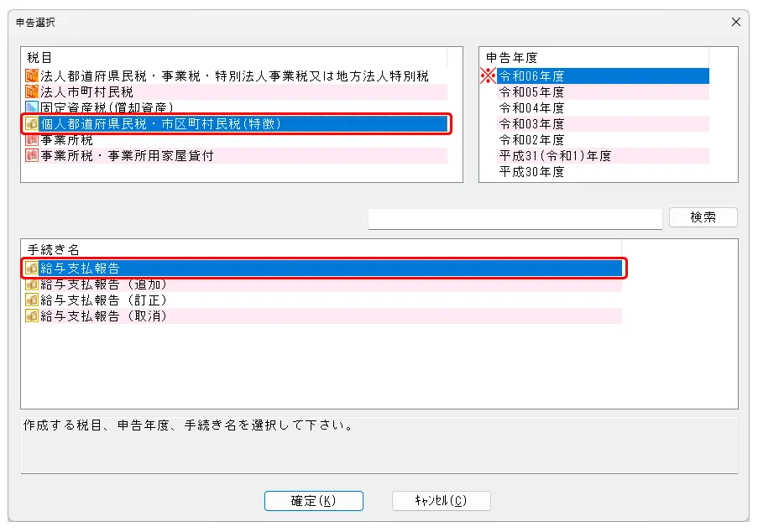
Task: Click the 固定資産税(償却資産) row icon
Action: point(33,108)
